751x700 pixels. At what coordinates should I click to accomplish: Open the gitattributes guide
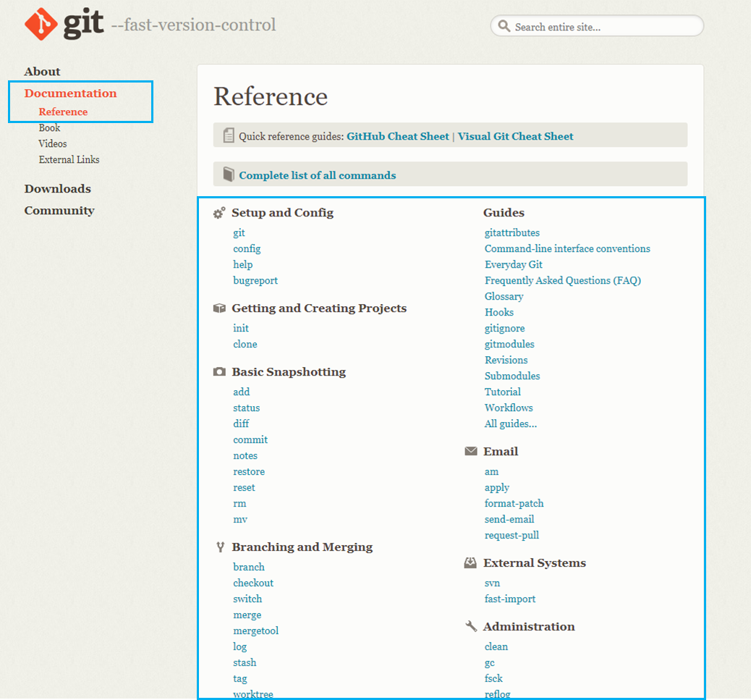click(x=512, y=233)
